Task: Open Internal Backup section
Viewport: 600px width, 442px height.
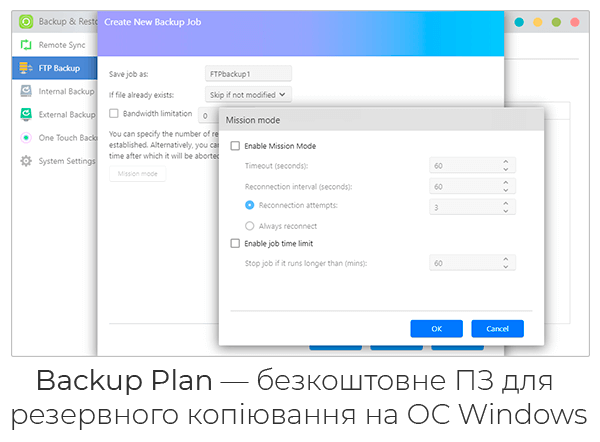Action: (54, 91)
